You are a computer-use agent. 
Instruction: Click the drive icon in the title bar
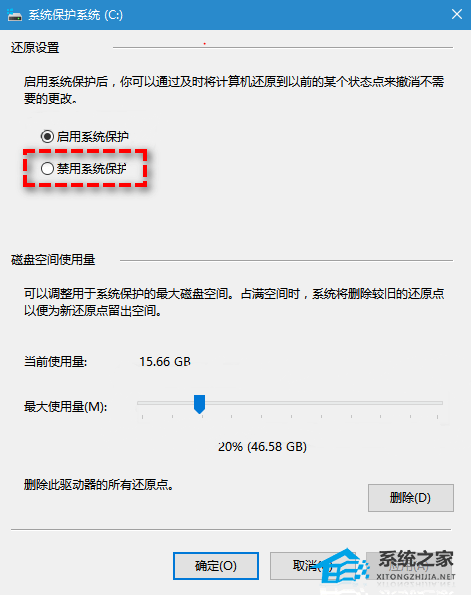14,15
